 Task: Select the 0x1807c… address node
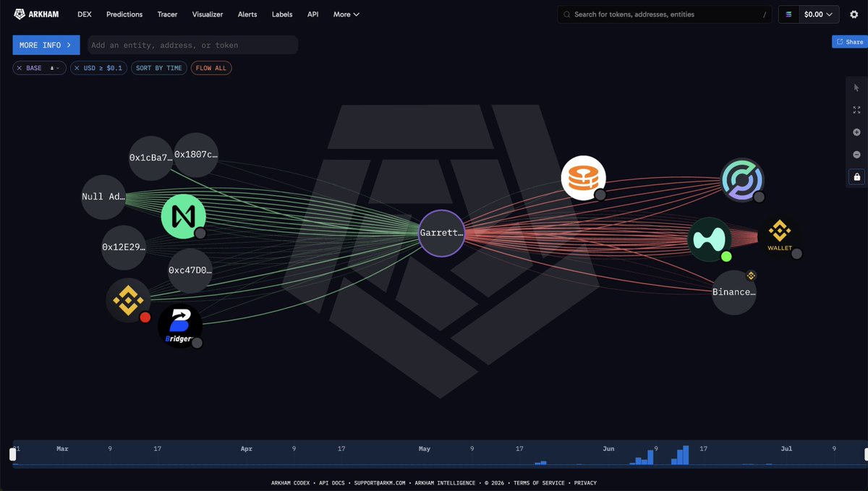pos(196,155)
